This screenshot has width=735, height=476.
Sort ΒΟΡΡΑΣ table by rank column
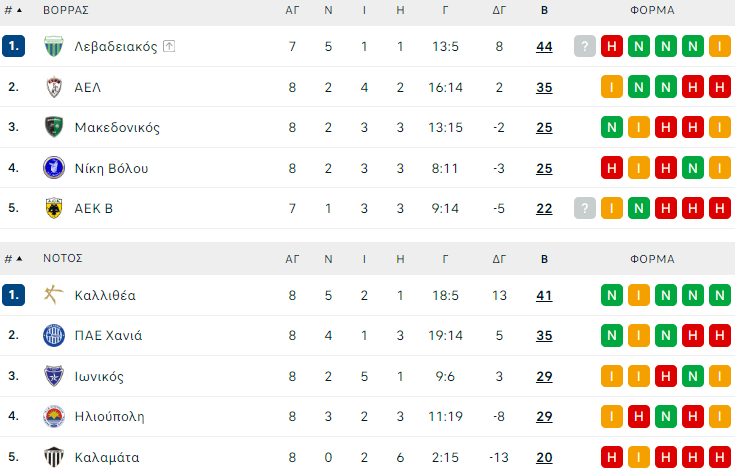coord(12,10)
